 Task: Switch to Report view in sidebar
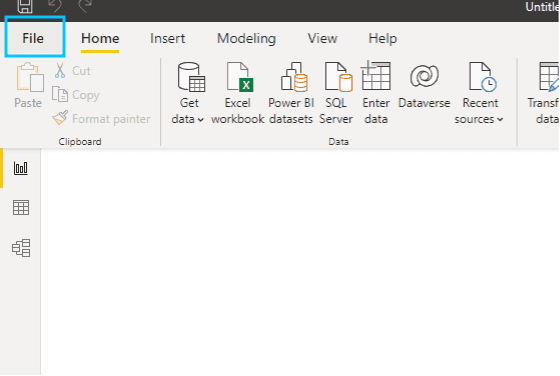(21, 168)
